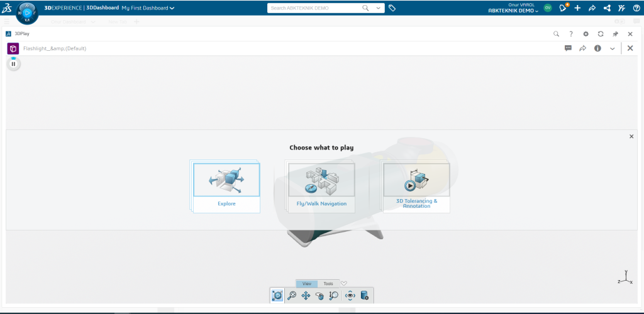
Task: Open the notifications bell icon
Action: pyautogui.click(x=563, y=8)
